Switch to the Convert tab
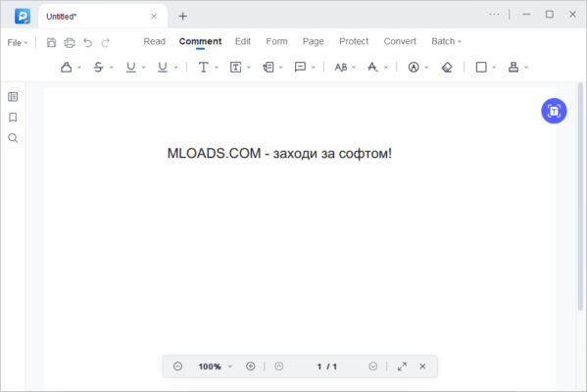This screenshot has width=587, height=392. point(400,41)
